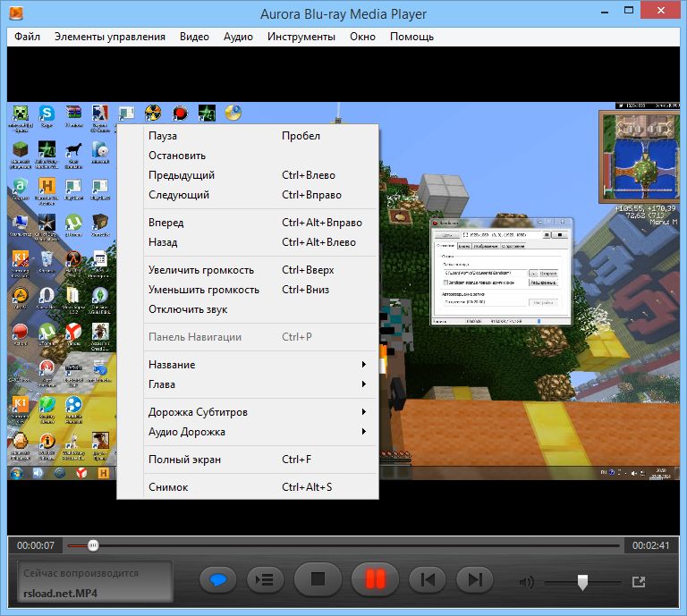Choose Пауза from the context menu
Viewport: 687px width, 616px height.
(248, 136)
